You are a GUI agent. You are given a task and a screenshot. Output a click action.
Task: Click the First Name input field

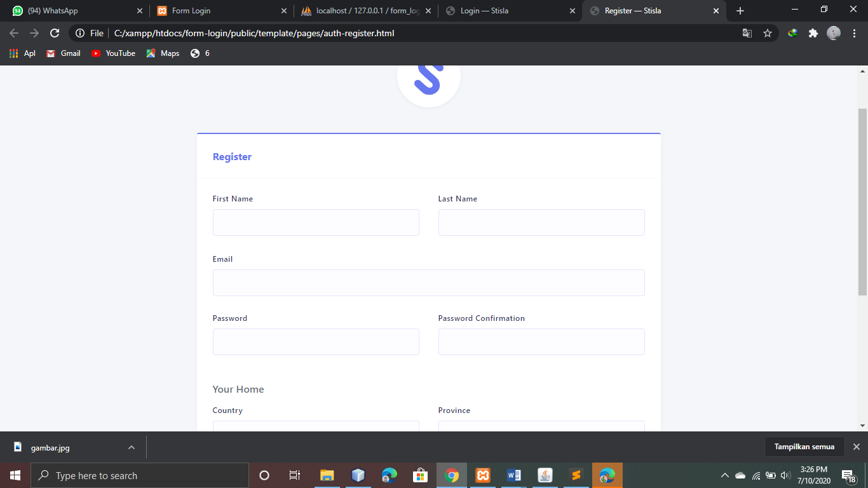point(316,222)
